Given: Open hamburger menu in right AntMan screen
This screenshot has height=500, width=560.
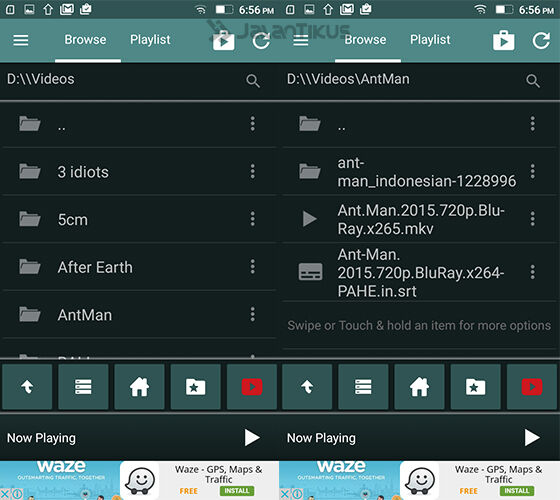Looking at the screenshot, I should (x=301, y=40).
